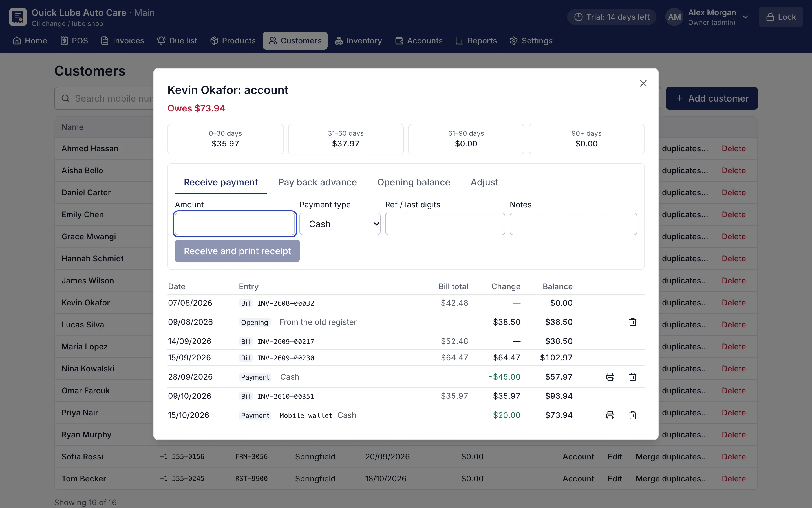Open Merge duplicates for Sofia Rossi
The width and height of the screenshot is (812, 508).
[x=671, y=457]
